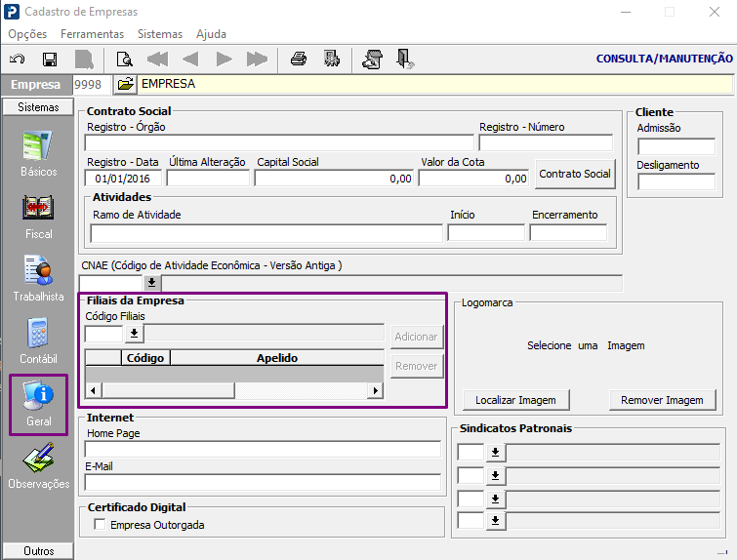This screenshot has width=737, height=560.
Task: Expand the first Sindicatos Patronais dropdown
Action: click(495, 452)
